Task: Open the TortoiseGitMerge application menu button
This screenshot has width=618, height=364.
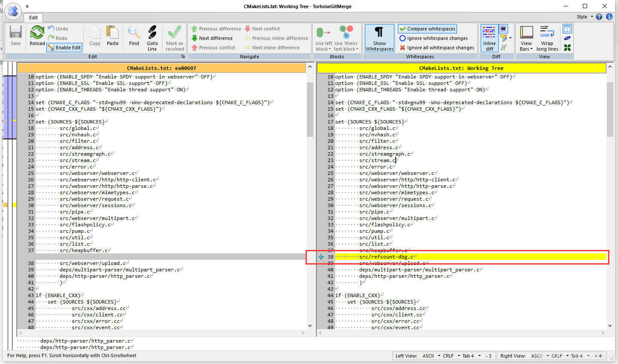Action: (x=13, y=10)
